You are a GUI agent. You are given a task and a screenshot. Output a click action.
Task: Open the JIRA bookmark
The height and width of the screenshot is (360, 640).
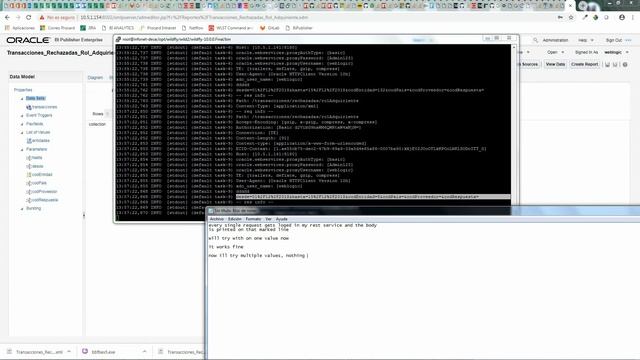[x=88, y=28]
